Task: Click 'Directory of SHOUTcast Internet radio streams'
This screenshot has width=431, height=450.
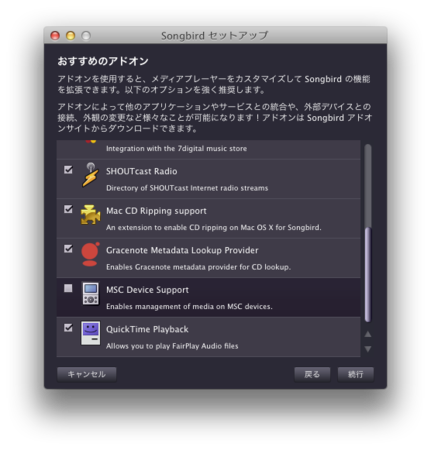Action: 187,188
